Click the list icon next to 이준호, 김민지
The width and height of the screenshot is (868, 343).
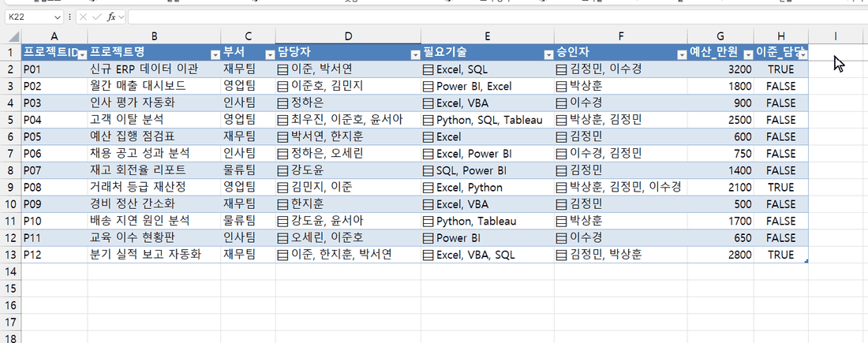pos(282,86)
